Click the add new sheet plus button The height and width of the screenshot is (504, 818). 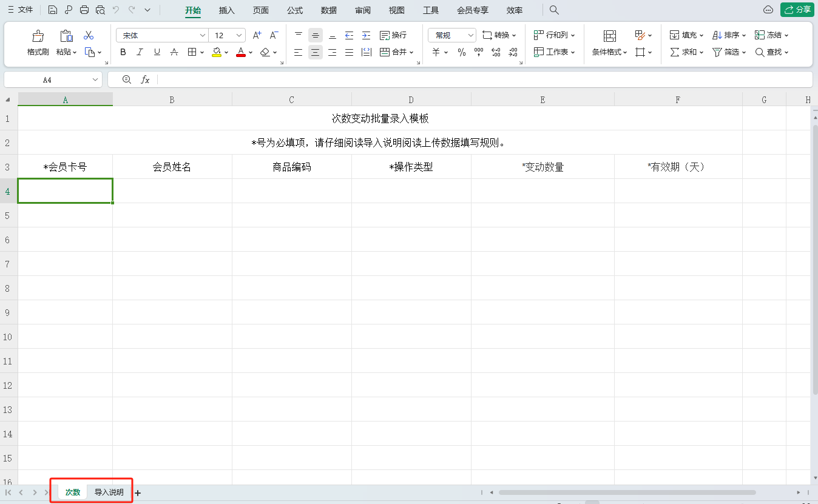click(x=137, y=492)
